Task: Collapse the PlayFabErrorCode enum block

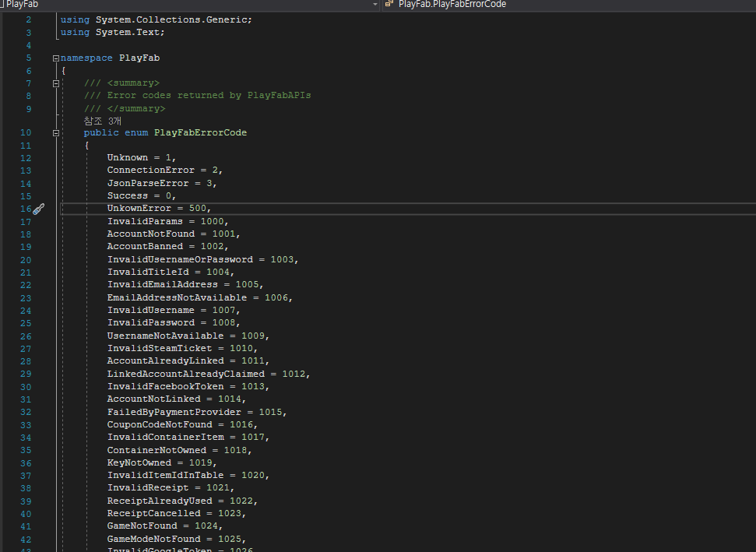Action: click(x=56, y=133)
